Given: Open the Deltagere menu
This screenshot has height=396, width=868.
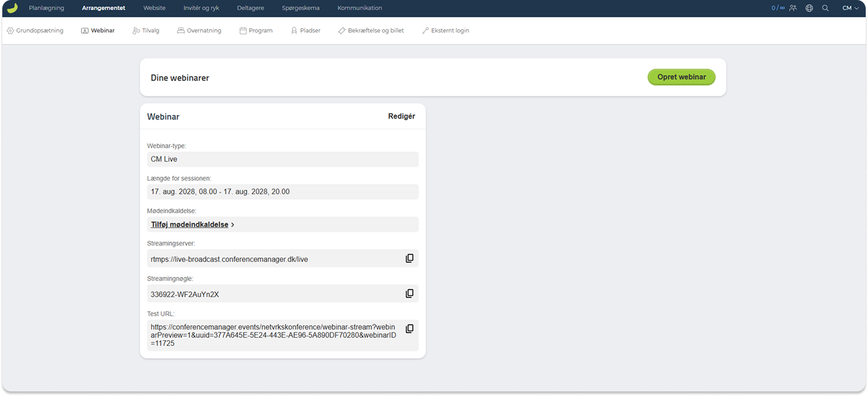Looking at the screenshot, I should (251, 8).
